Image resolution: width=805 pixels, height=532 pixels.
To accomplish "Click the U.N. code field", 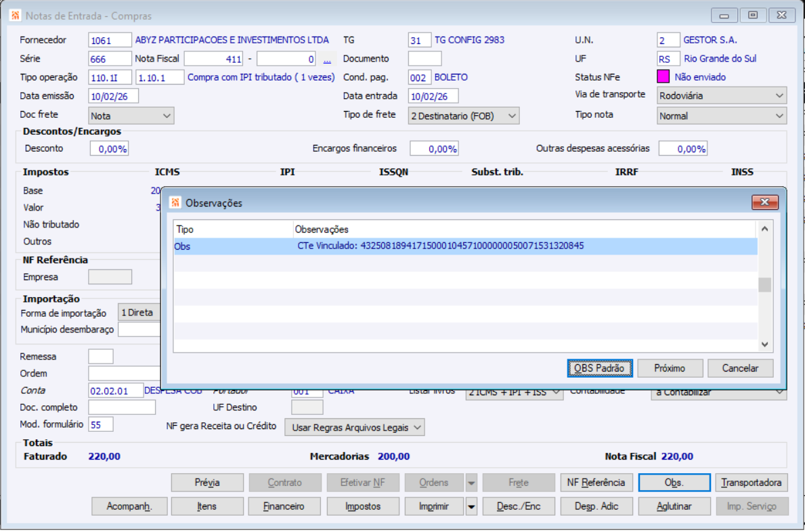I will tap(668, 40).
